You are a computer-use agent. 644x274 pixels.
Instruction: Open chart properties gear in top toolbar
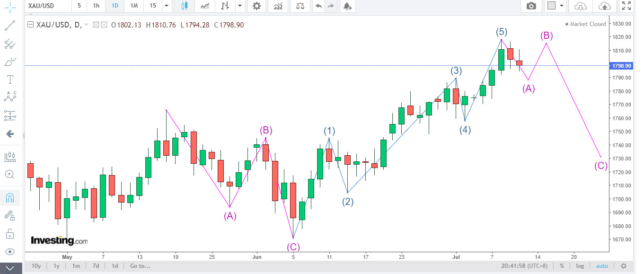(x=256, y=6)
